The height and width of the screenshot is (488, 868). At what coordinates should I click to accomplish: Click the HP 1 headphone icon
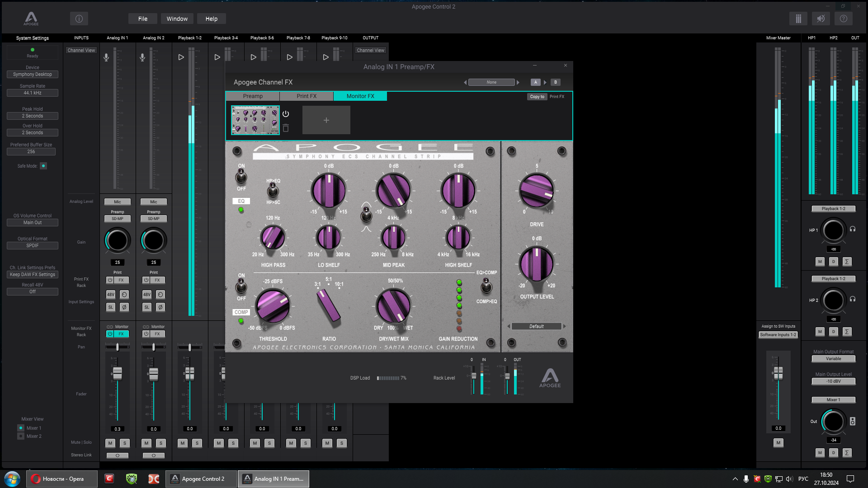point(853,229)
